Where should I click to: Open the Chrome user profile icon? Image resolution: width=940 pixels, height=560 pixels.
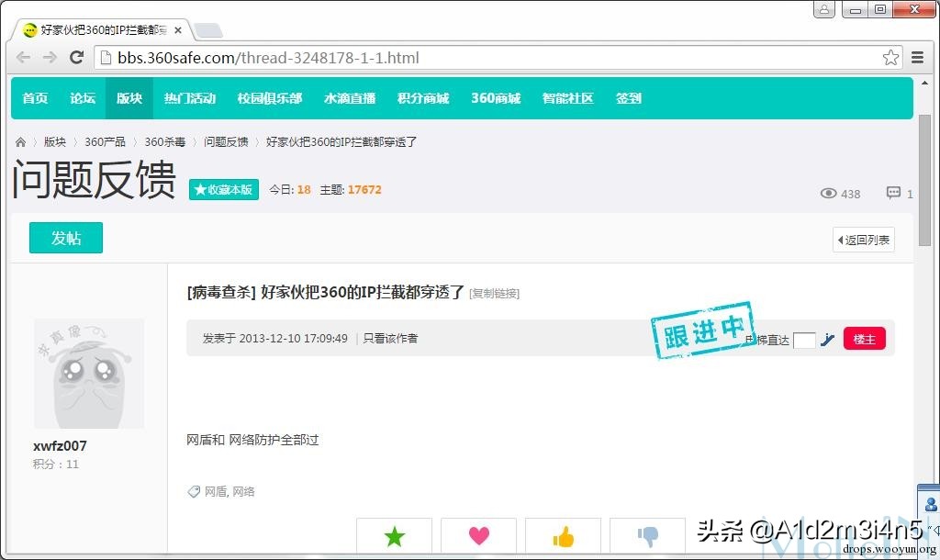[x=824, y=9]
